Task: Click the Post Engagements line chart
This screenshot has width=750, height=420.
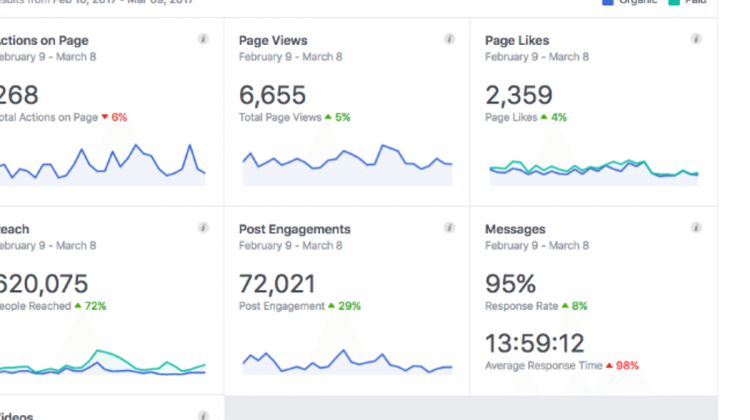Action: pyautogui.click(x=347, y=362)
